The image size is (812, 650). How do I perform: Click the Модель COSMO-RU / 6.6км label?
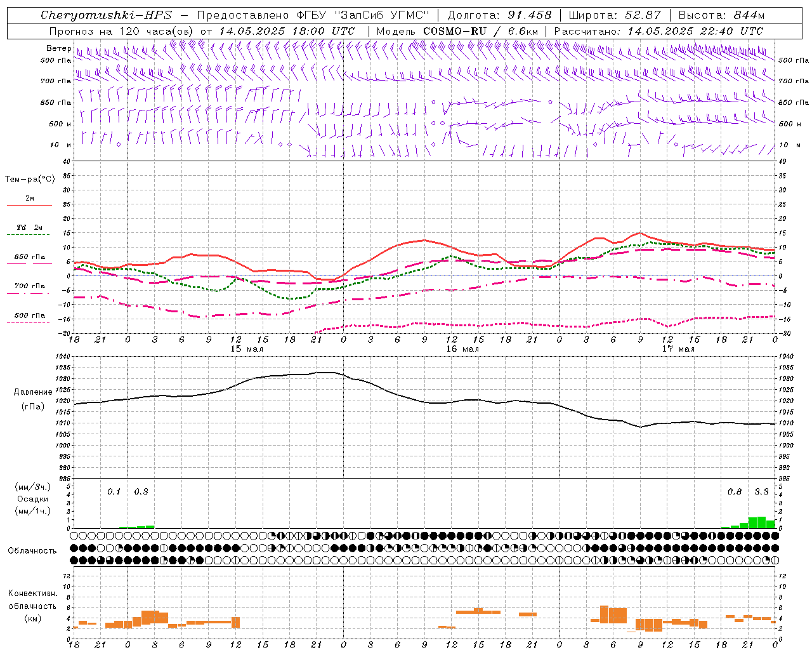tap(457, 31)
